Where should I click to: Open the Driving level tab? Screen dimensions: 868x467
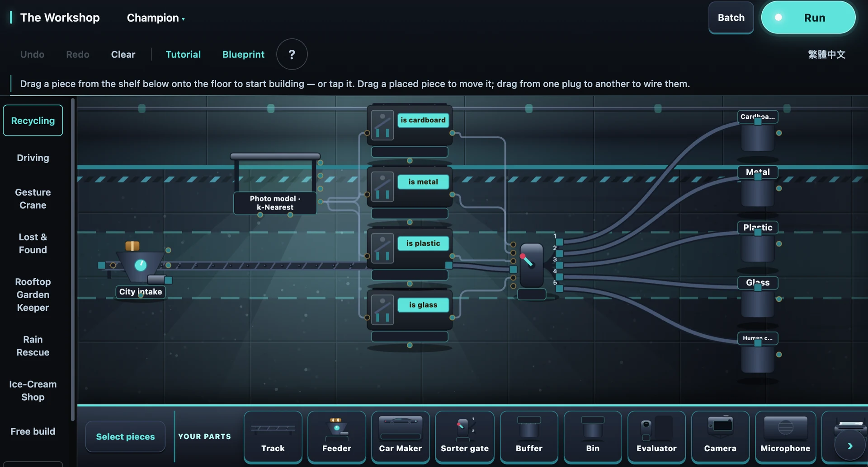point(33,158)
